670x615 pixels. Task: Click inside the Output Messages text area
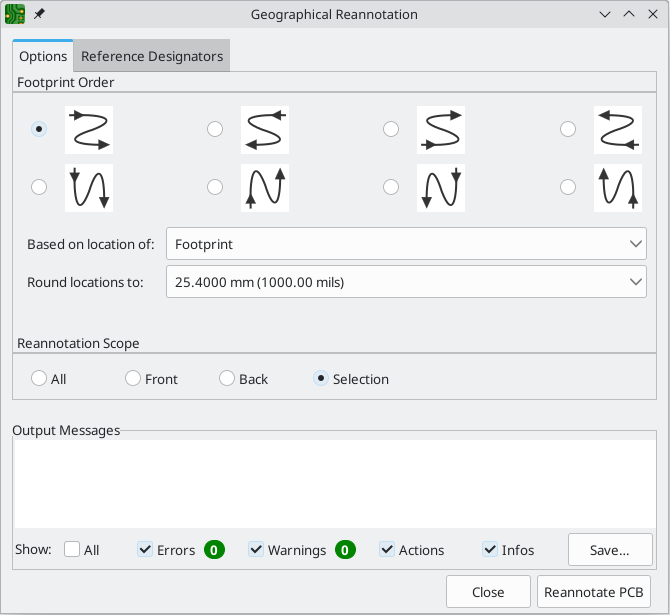click(x=334, y=483)
